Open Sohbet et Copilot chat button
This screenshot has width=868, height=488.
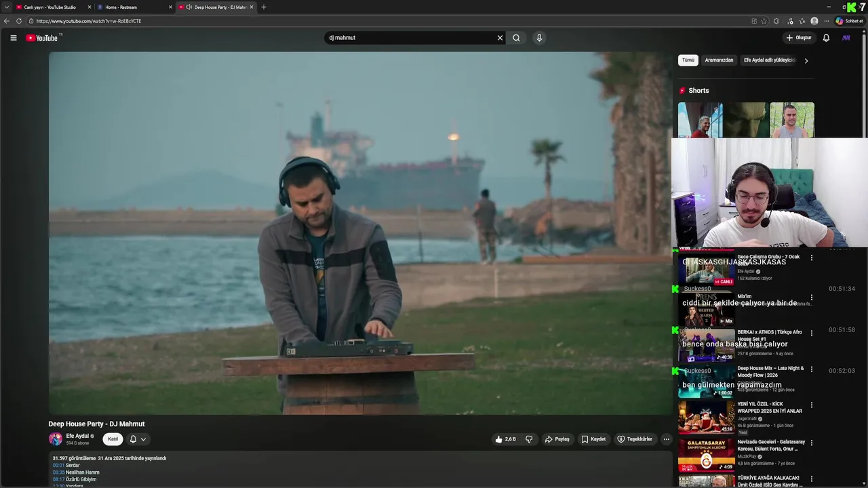click(848, 21)
